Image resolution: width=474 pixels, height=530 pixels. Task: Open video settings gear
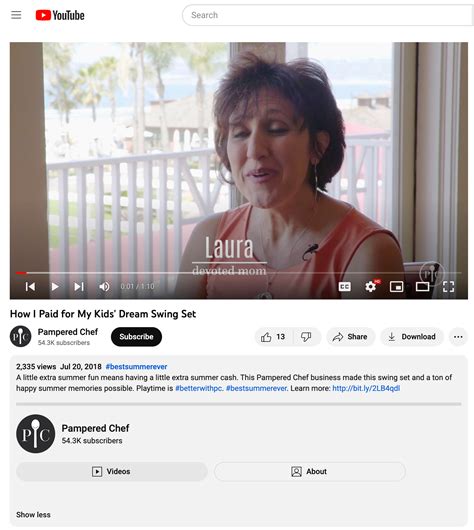tap(371, 287)
